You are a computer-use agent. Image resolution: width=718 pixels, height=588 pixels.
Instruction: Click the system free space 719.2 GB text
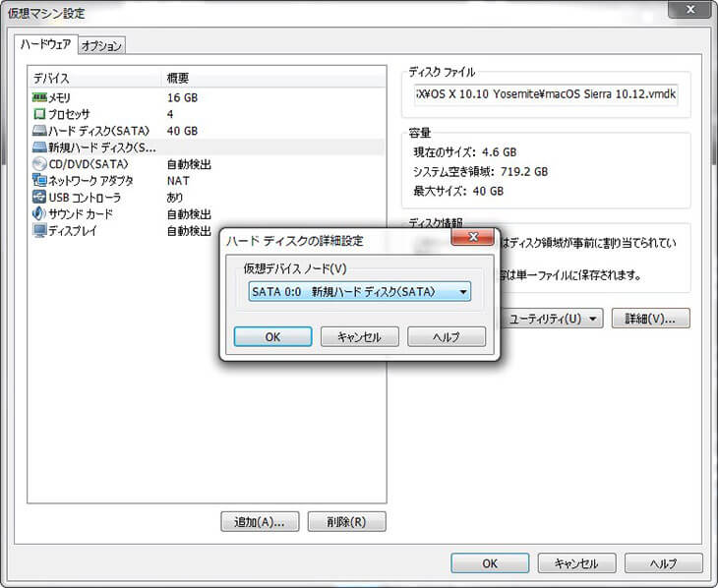[480, 172]
